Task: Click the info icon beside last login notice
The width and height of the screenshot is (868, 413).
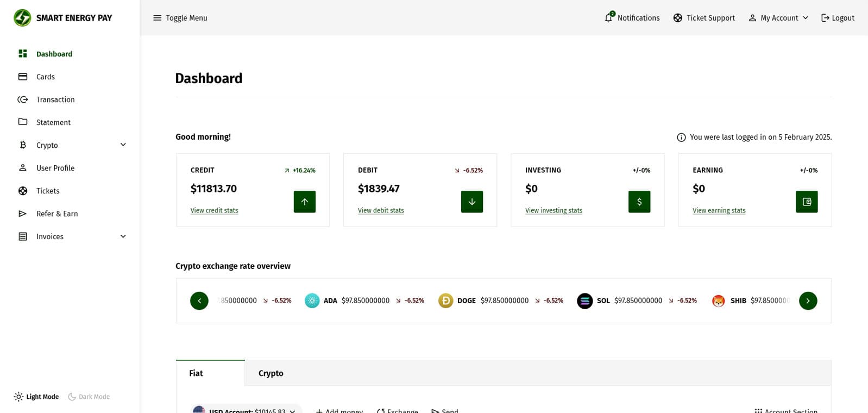Action: click(x=681, y=137)
